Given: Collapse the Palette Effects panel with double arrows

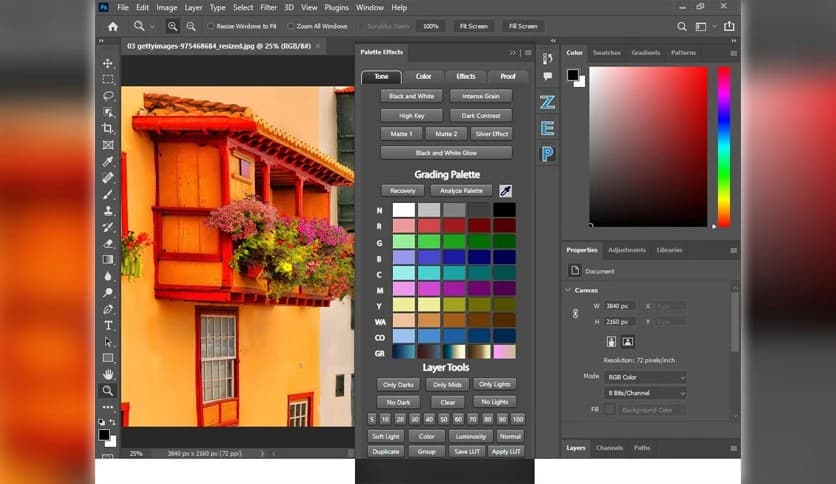Looking at the screenshot, I should point(512,53).
